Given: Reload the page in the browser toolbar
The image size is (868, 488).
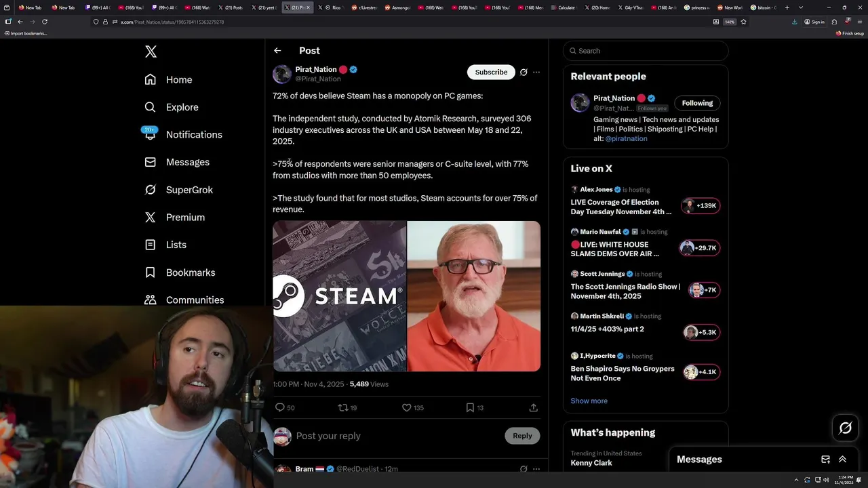Looking at the screenshot, I should point(45,22).
